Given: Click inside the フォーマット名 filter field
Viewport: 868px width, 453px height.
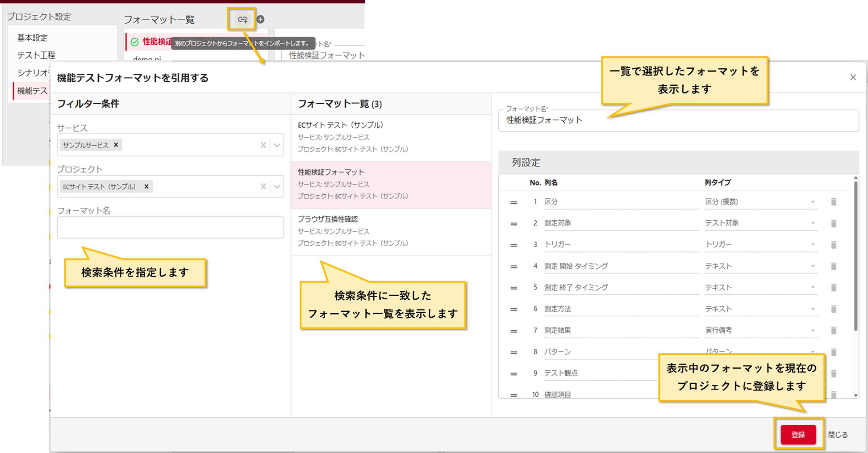Looking at the screenshot, I should click(x=170, y=227).
